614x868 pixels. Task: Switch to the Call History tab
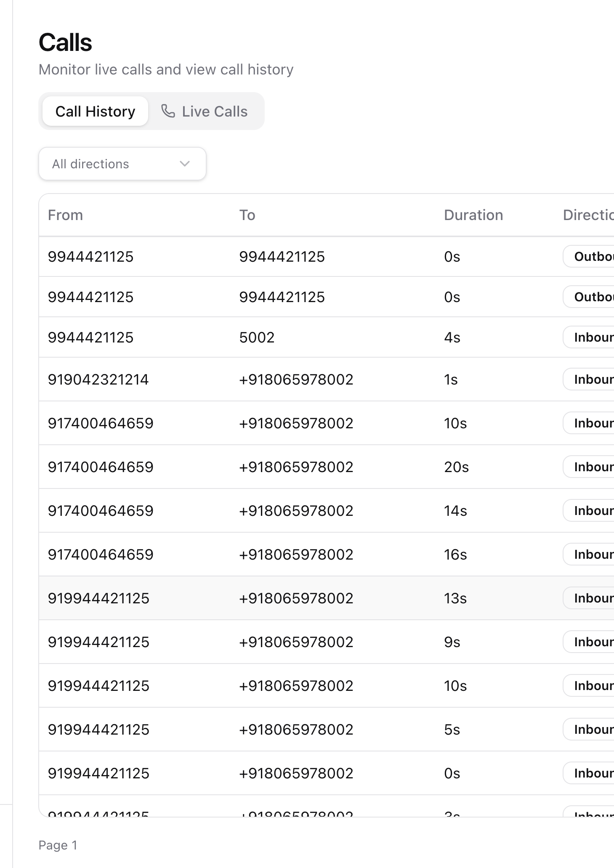pos(95,111)
